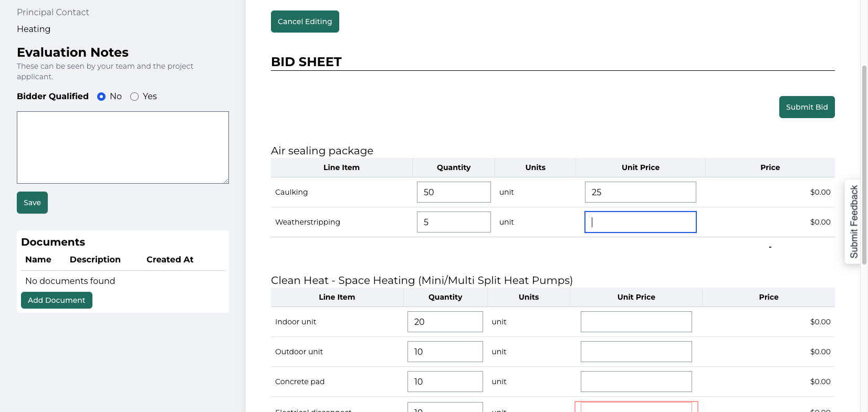
Task: Open the Submit Feedback side tab
Action: click(x=854, y=221)
